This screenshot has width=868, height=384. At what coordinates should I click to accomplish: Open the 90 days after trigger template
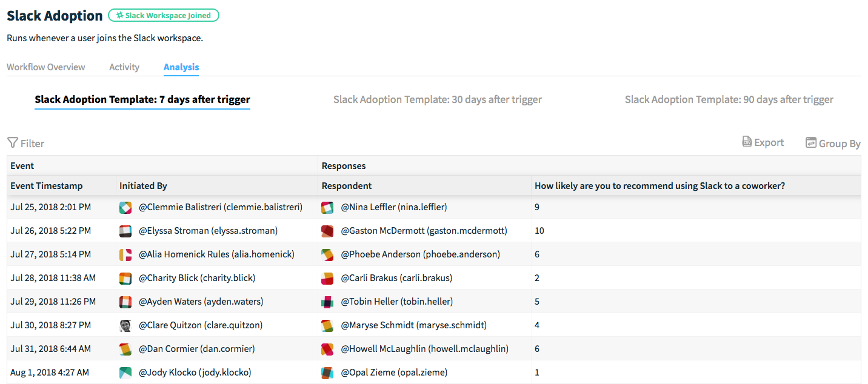pyautogui.click(x=729, y=99)
